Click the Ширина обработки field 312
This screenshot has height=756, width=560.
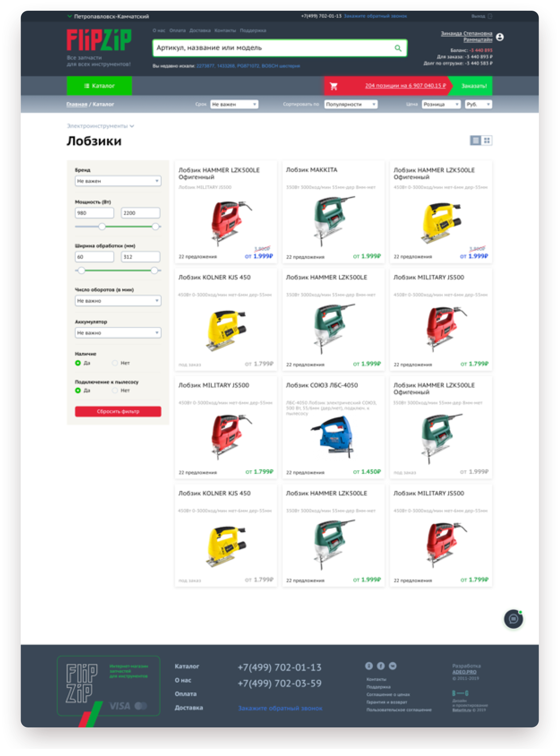pos(140,257)
